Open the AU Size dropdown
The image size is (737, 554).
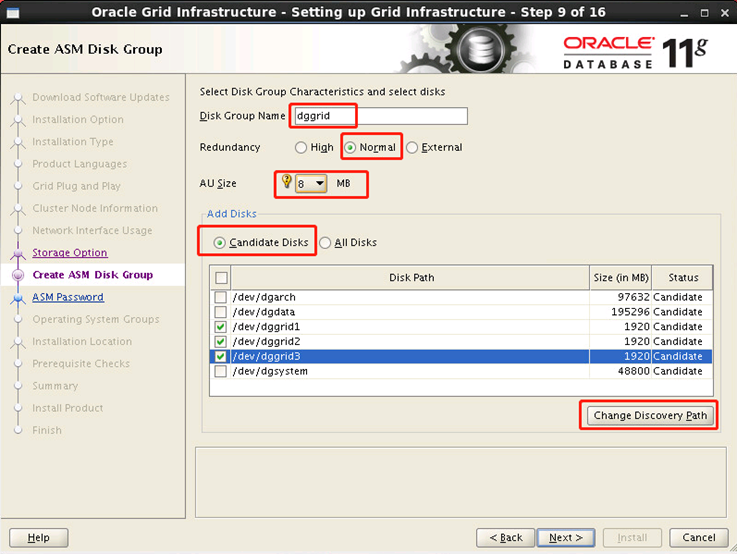[x=311, y=183]
